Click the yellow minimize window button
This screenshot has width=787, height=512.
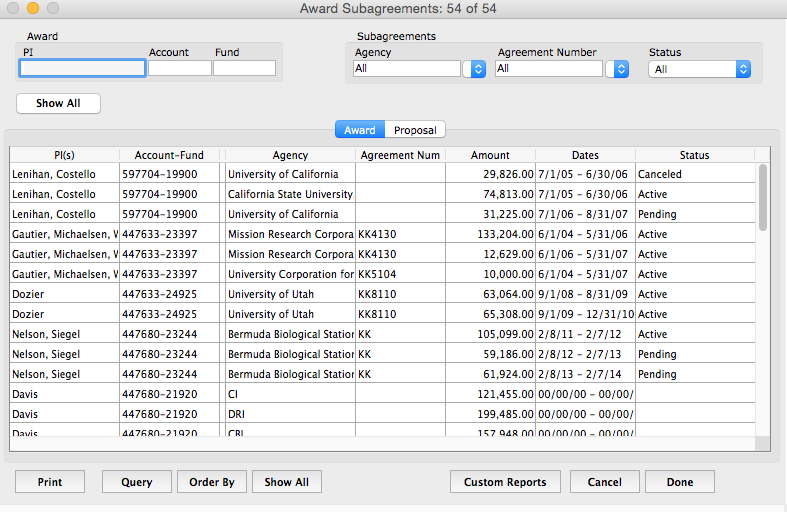32,9
